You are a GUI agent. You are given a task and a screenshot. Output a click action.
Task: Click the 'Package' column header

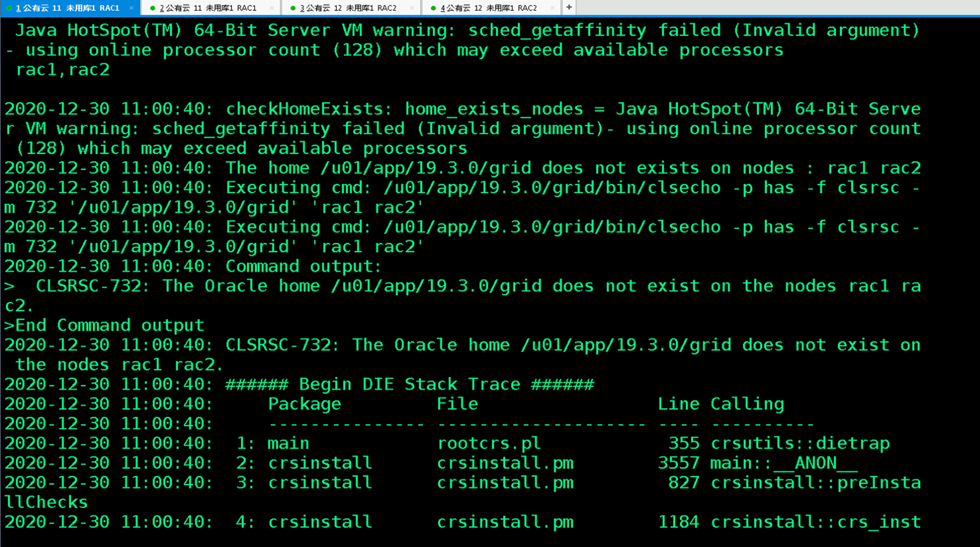(x=305, y=404)
